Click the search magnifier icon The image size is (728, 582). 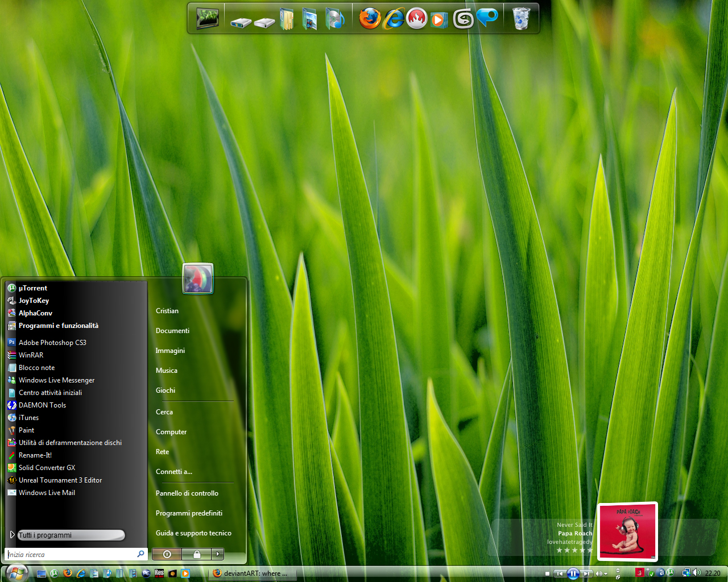click(140, 554)
